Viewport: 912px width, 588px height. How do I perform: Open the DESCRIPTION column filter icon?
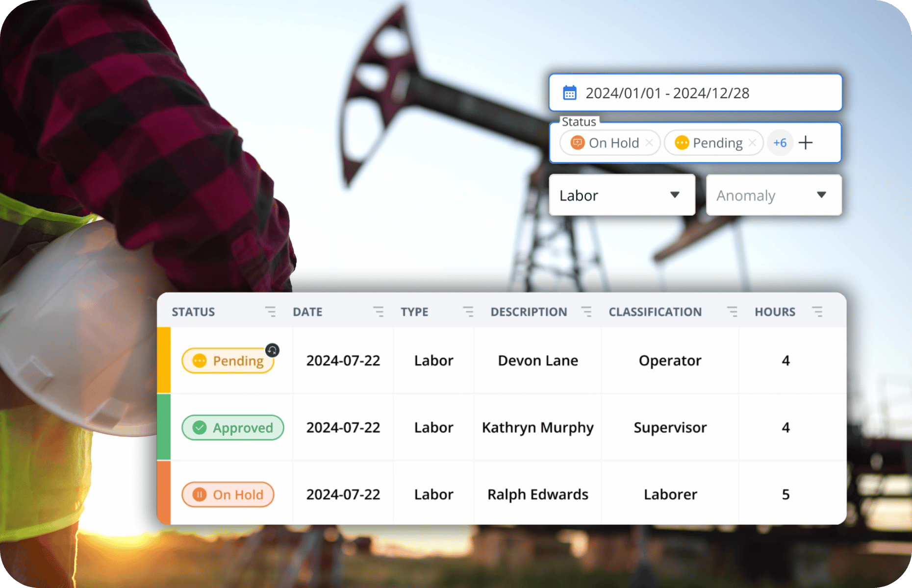coord(586,312)
